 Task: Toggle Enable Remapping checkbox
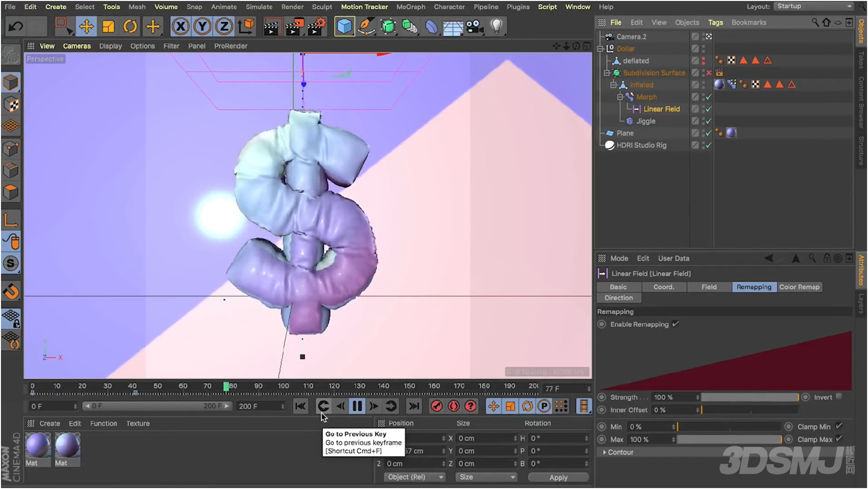[x=675, y=323]
